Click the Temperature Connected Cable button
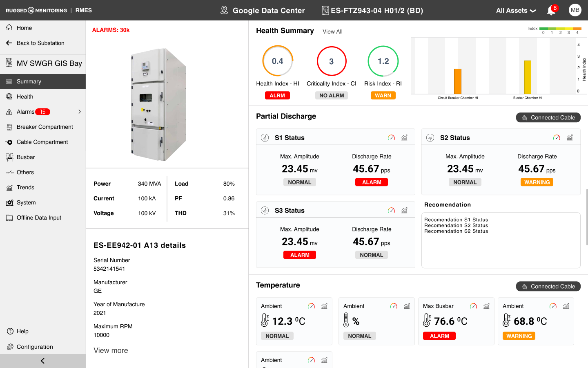Viewport: 588px width, 368px height. coord(548,286)
